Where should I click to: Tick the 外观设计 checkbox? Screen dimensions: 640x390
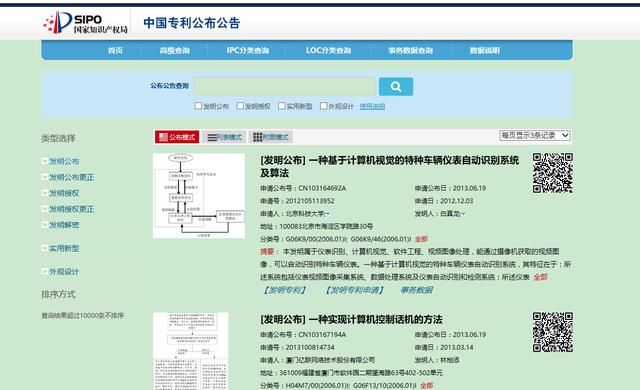pyautogui.click(x=324, y=106)
